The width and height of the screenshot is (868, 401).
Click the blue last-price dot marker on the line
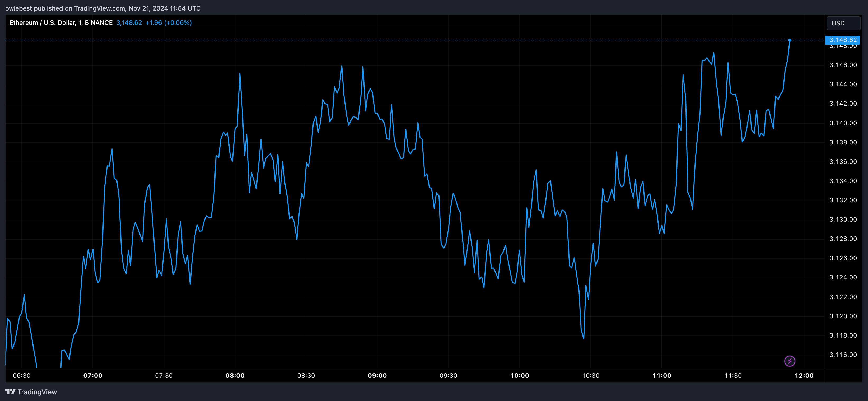click(790, 40)
